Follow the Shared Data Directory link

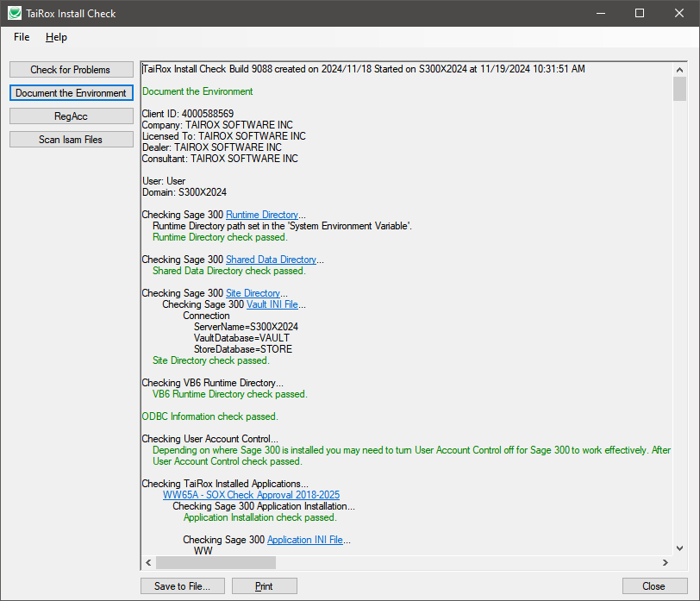(x=271, y=260)
